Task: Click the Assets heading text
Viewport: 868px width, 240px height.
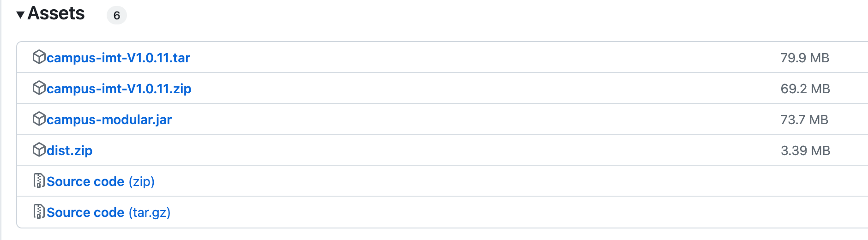Action: pyautogui.click(x=56, y=14)
